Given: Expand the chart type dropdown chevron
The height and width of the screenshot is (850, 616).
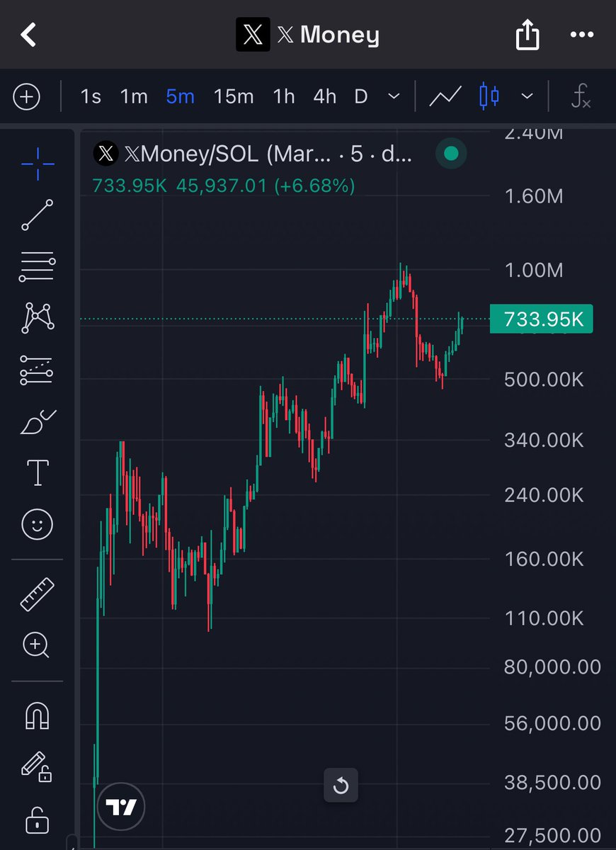Looking at the screenshot, I should click(x=527, y=96).
